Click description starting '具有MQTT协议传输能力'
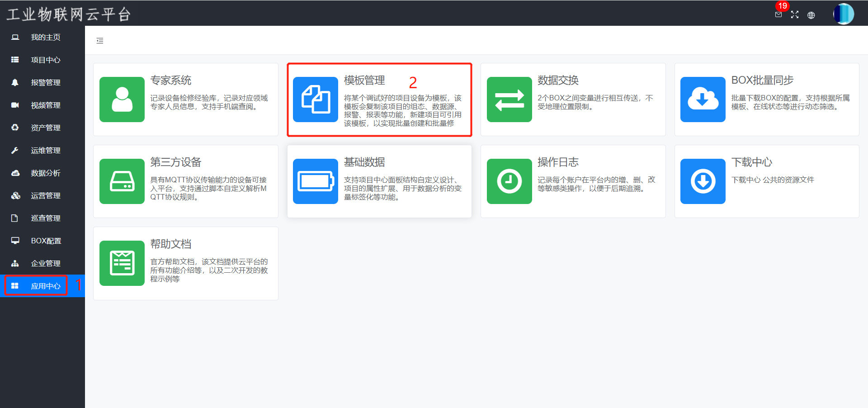The height and width of the screenshot is (408, 868). 209,188
